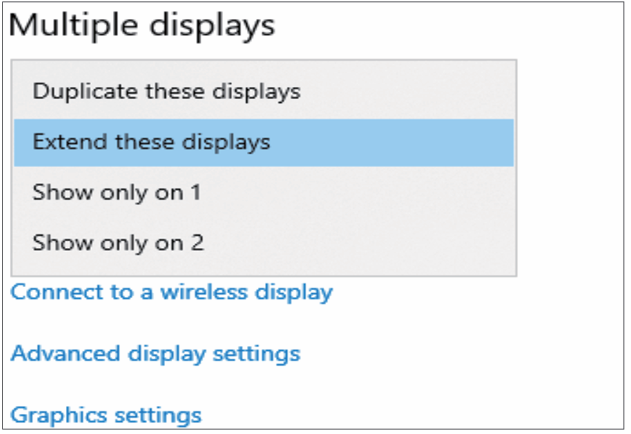
Task: Click the link below Advanced display settings
Action: tap(106, 414)
